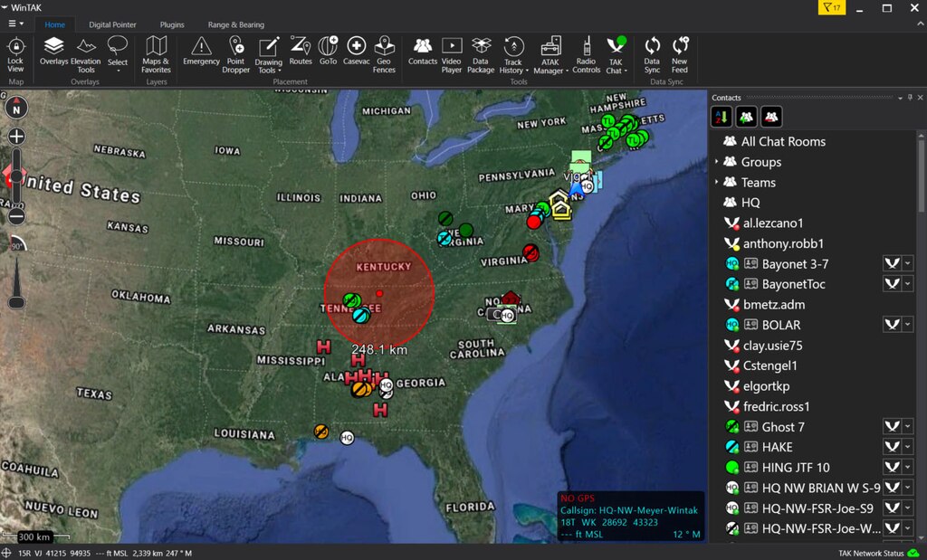This screenshot has width=927, height=560.
Task: Sort contacts alphabetically with A-Z icon
Action: point(722,117)
